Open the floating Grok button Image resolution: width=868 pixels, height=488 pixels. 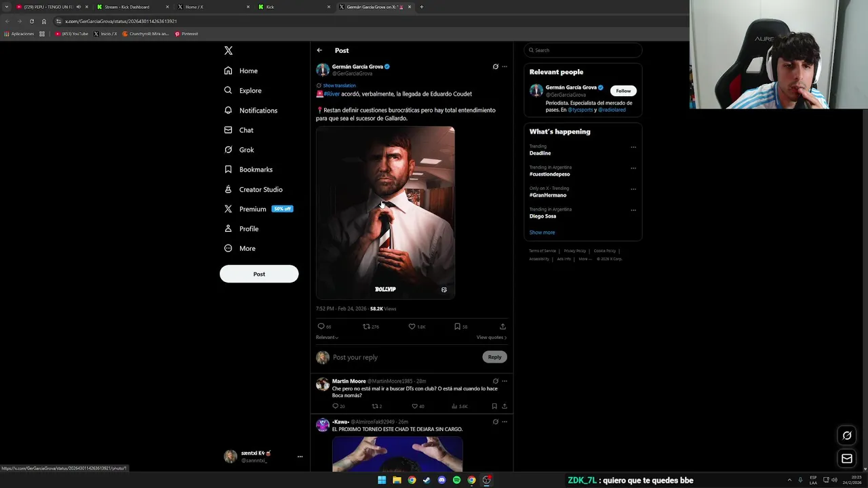point(847,436)
